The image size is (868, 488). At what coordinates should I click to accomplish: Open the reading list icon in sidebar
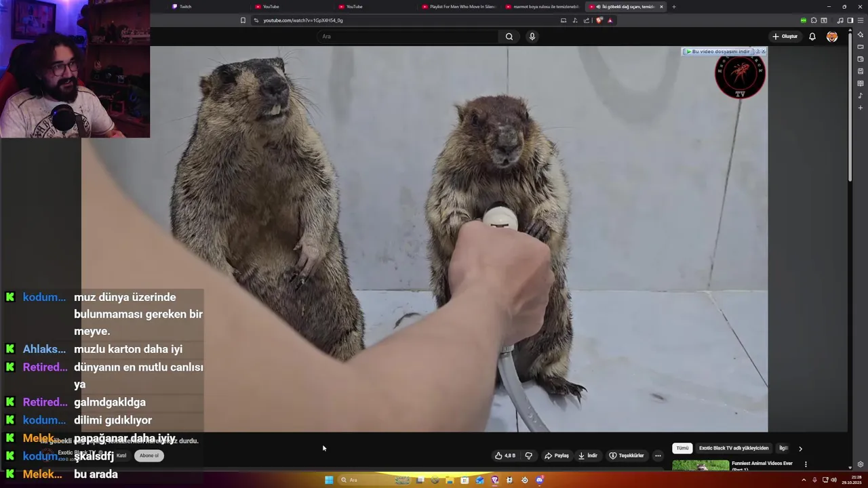click(x=861, y=83)
